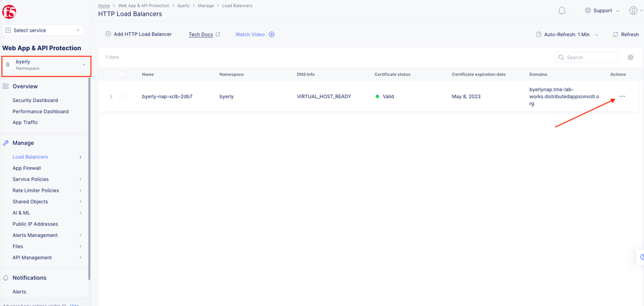Open the three-dot Actions menu for byerly-nap-xclb-2db7
This screenshot has width=644, height=306.
click(622, 97)
